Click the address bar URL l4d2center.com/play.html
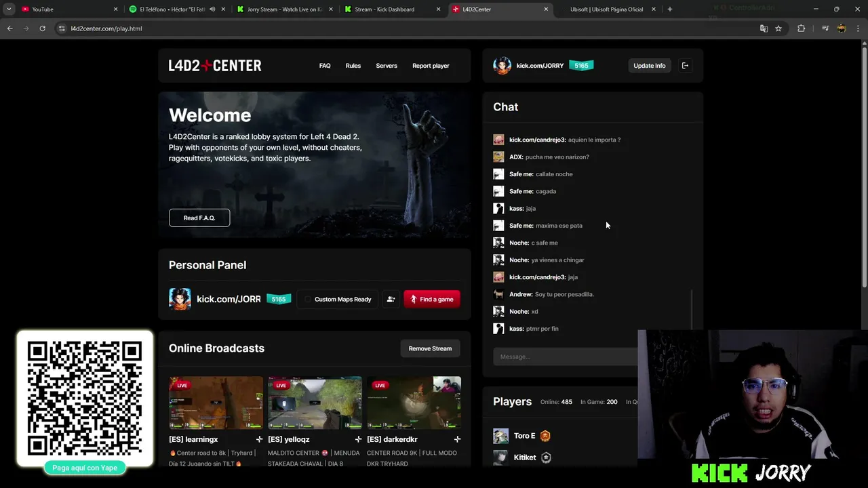Screen dimensions: 868x488 (106, 28)
